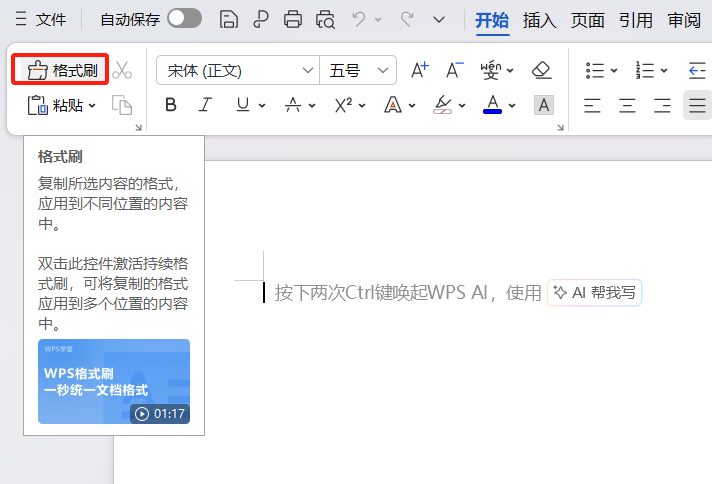Open the 文件 (File) menu

click(x=51, y=20)
